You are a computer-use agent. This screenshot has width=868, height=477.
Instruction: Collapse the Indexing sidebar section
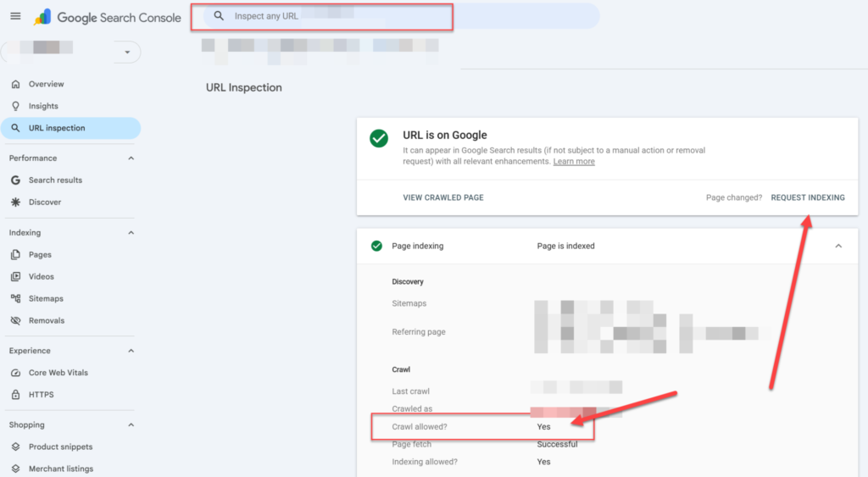pos(131,233)
